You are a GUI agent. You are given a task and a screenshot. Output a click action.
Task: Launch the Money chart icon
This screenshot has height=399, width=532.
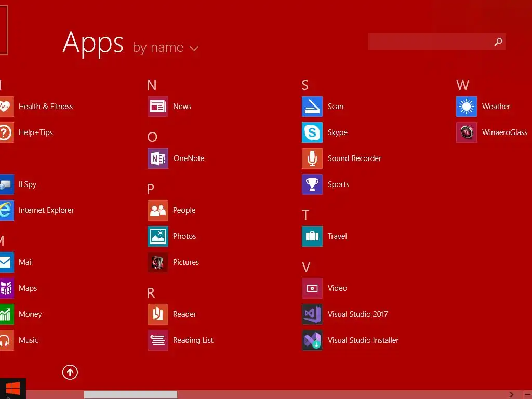click(x=7, y=314)
